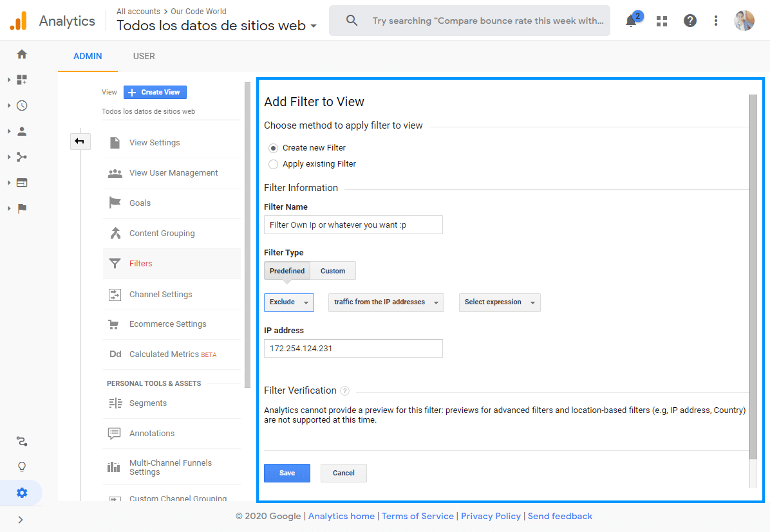Click the help question mark icon
Viewport: 770px width, 532px height.
tap(690, 21)
